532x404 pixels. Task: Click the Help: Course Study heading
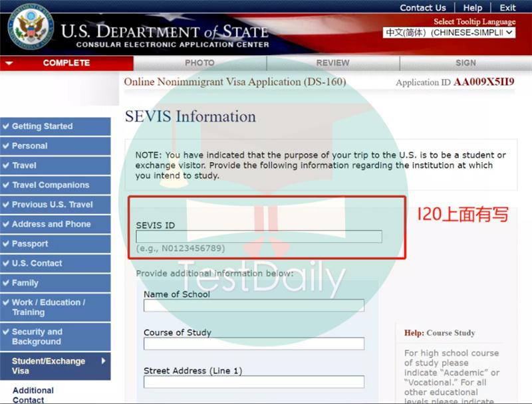tap(440, 333)
